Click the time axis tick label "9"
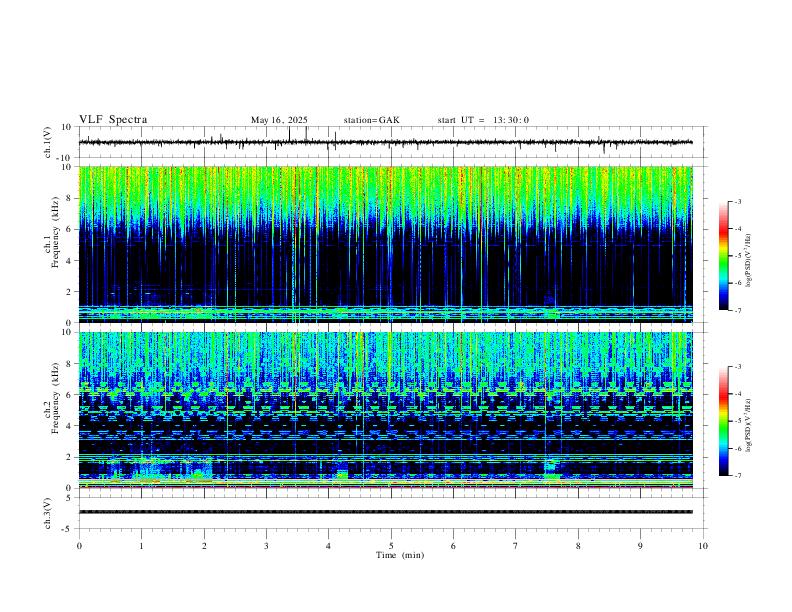The image size is (792, 612). [x=640, y=546]
